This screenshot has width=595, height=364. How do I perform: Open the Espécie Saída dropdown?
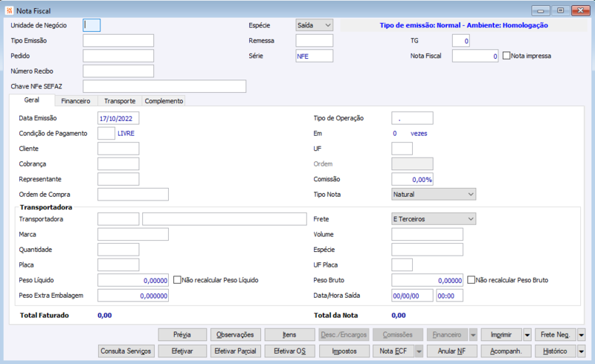(x=315, y=25)
